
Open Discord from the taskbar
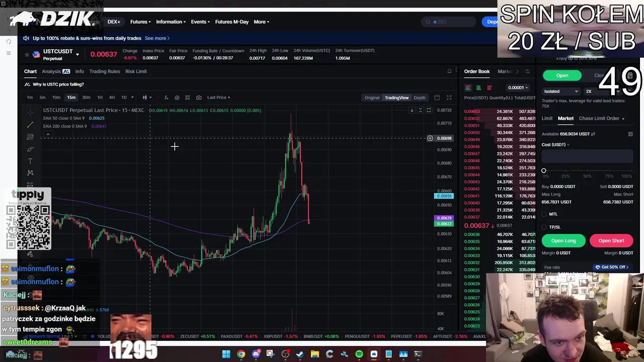(x=256, y=354)
